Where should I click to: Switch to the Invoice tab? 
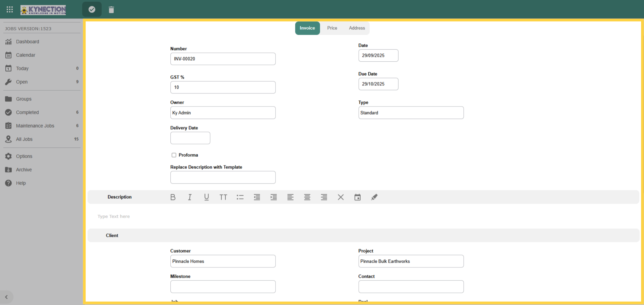pyautogui.click(x=308, y=28)
